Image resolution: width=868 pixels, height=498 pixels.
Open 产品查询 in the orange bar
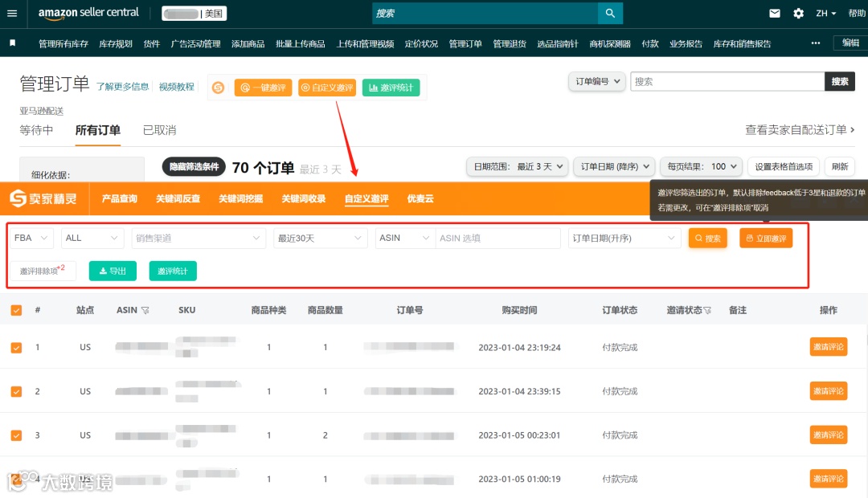[119, 198]
